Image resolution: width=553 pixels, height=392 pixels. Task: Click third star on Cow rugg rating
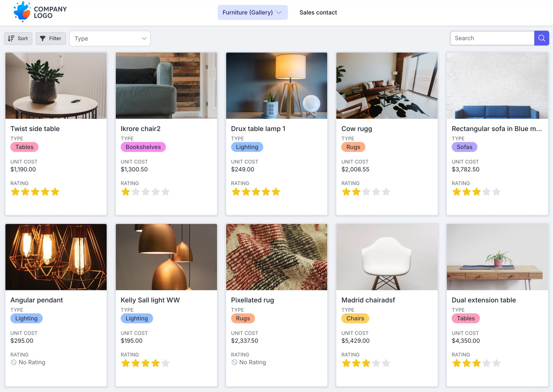pos(366,192)
